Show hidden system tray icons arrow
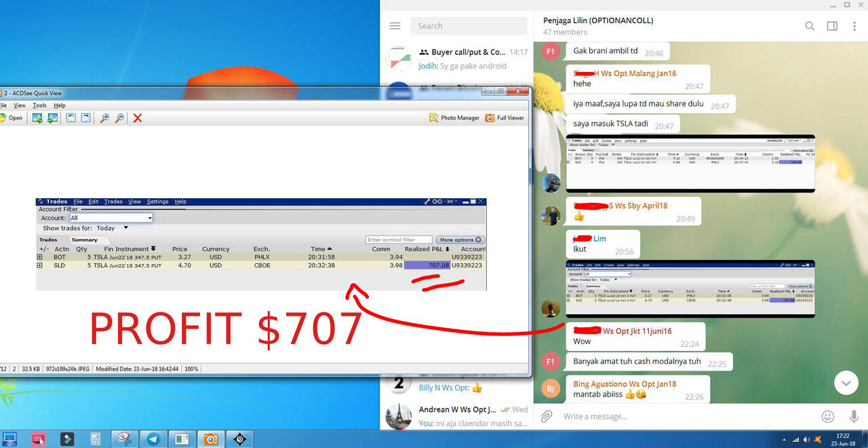868x448 pixels. coord(785,440)
